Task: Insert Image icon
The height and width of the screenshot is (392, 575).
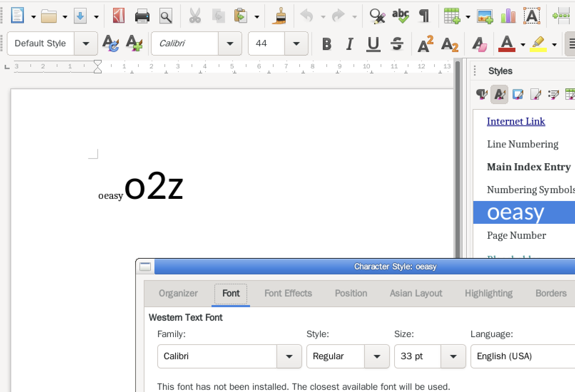Action: pyautogui.click(x=485, y=16)
